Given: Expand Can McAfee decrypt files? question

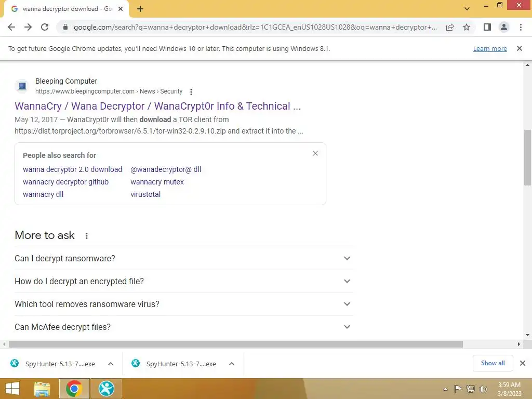Looking at the screenshot, I should pos(184,327).
